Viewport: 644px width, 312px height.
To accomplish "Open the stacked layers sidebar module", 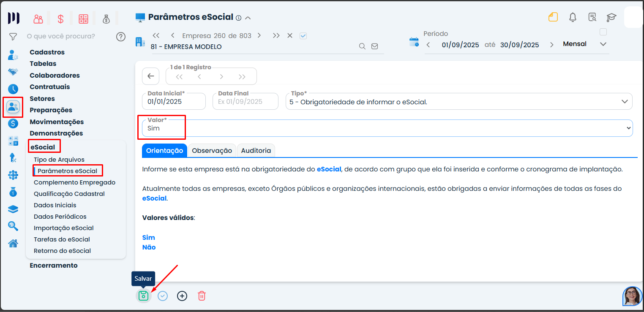I will click(13, 209).
